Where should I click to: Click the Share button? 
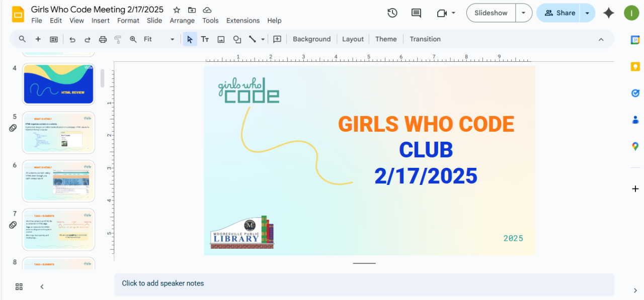(x=558, y=13)
